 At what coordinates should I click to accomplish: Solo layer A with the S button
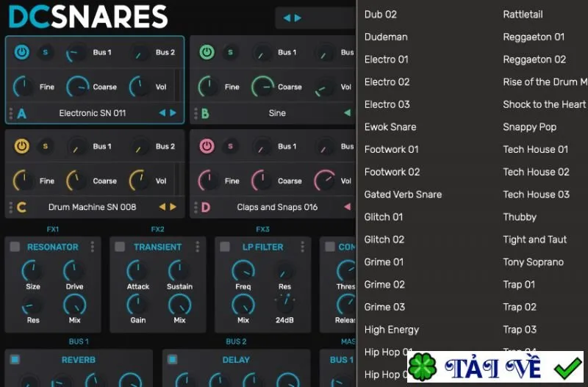click(x=46, y=52)
